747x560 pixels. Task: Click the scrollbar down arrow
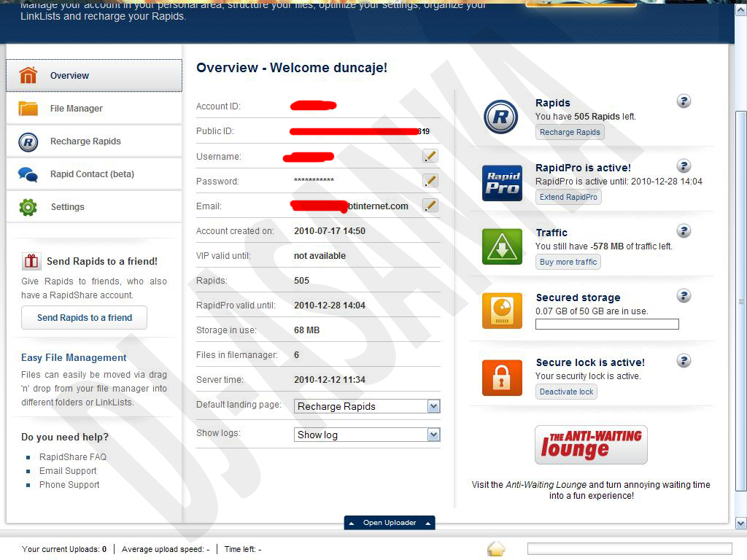click(x=741, y=524)
